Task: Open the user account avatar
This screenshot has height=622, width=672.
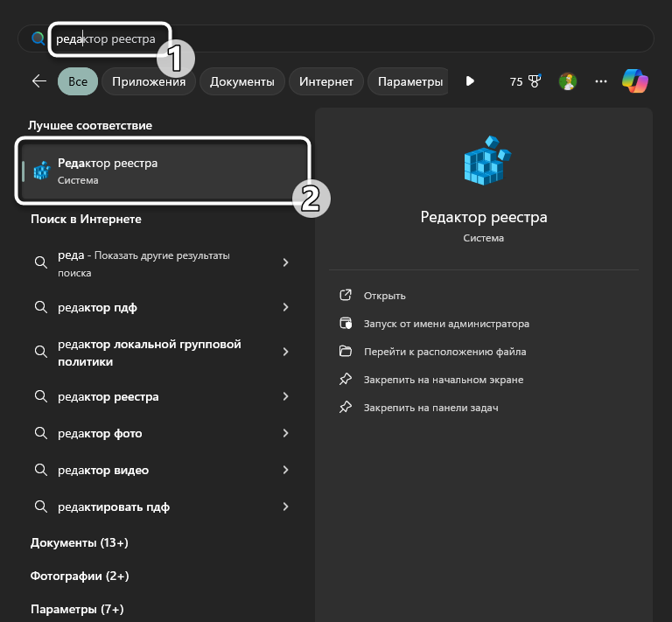Action: pyautogui.click(x=568, y=81)
